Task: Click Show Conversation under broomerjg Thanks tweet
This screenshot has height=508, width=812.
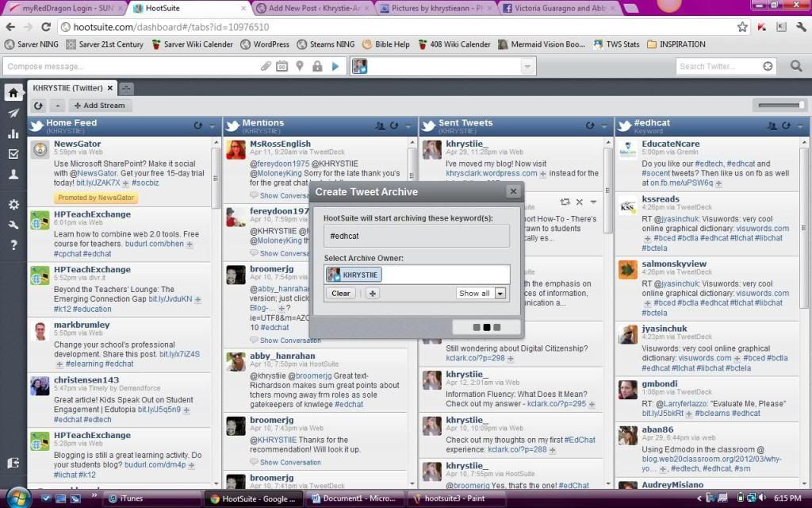Action: pyautogui.click(x=290, y=463)
